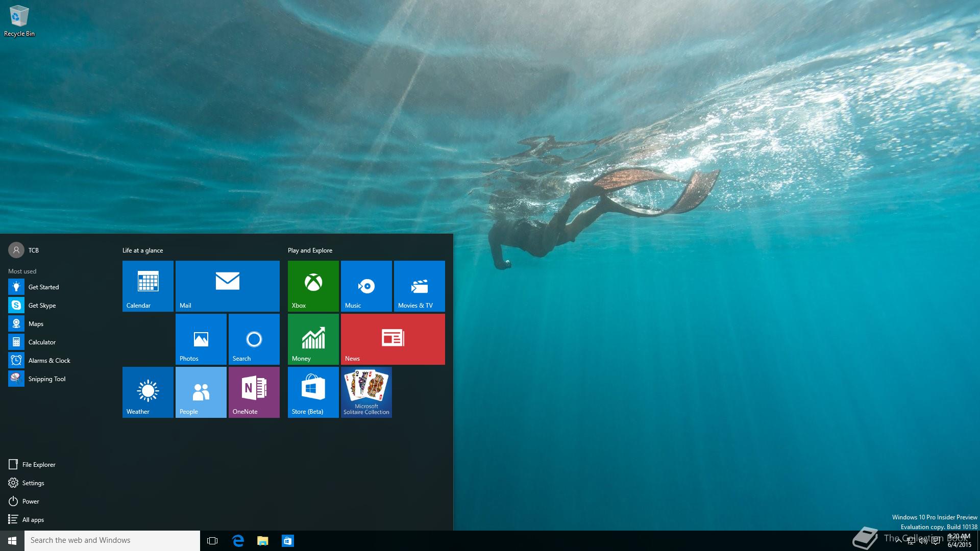Open the Store icon on the taskbar
The image size is (980, 551).
tap(287, 541)
